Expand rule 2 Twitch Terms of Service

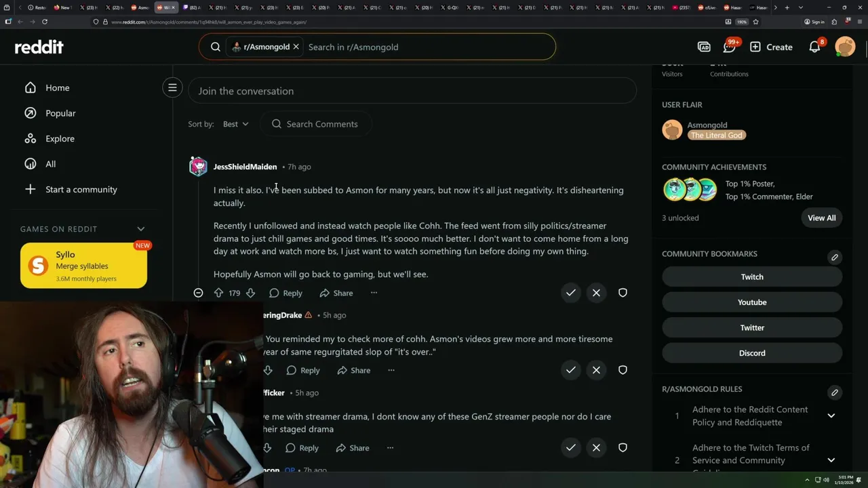click(831, 460)
